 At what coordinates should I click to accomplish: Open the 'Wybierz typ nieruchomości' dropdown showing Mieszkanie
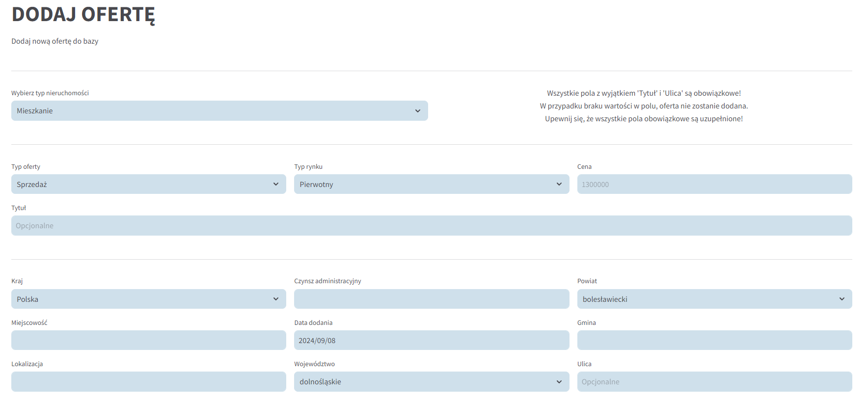coord(219,111)
